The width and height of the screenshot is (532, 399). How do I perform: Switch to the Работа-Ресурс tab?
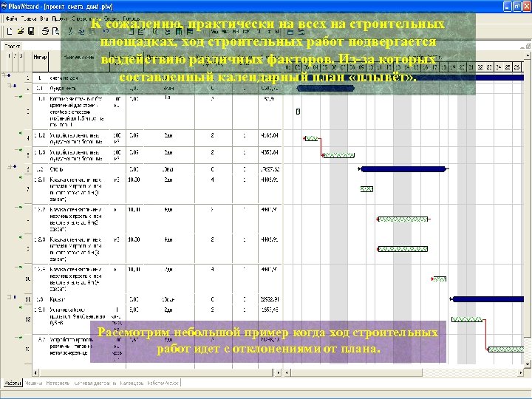click(x=163, y=383)
